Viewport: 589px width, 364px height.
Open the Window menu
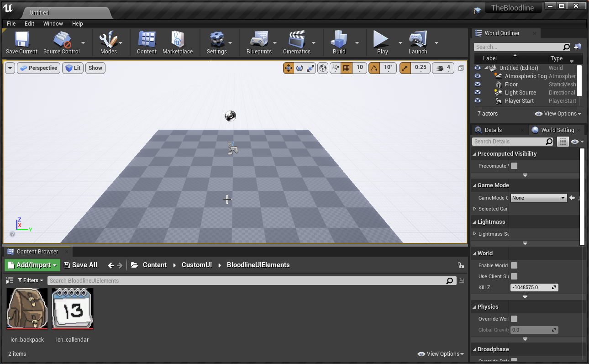click(x=53, y=24)
